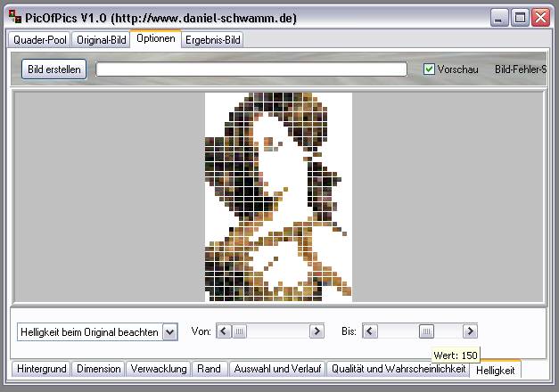Click the Bis: label
The width and height of the screenshot is (559, 392).
click(349, 331)
